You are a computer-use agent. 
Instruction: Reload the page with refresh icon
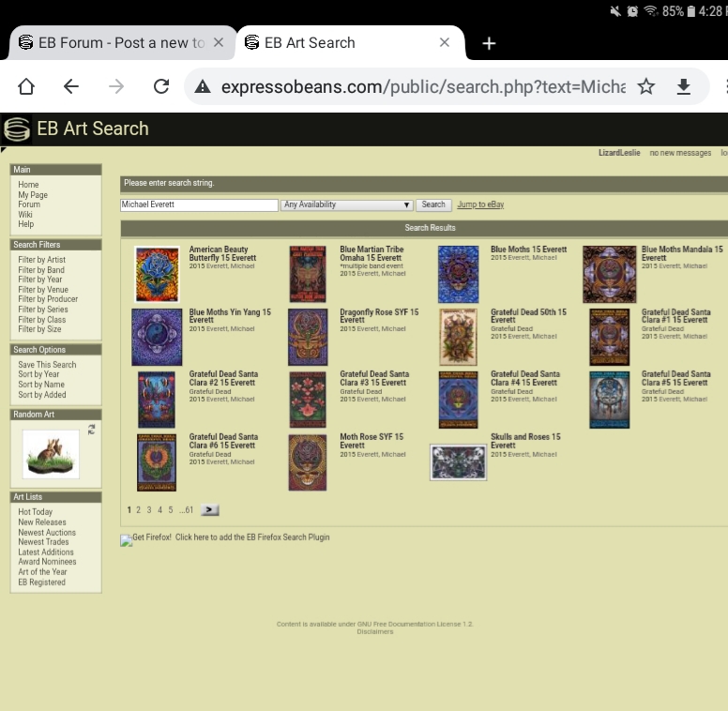[x=161, y=86]
